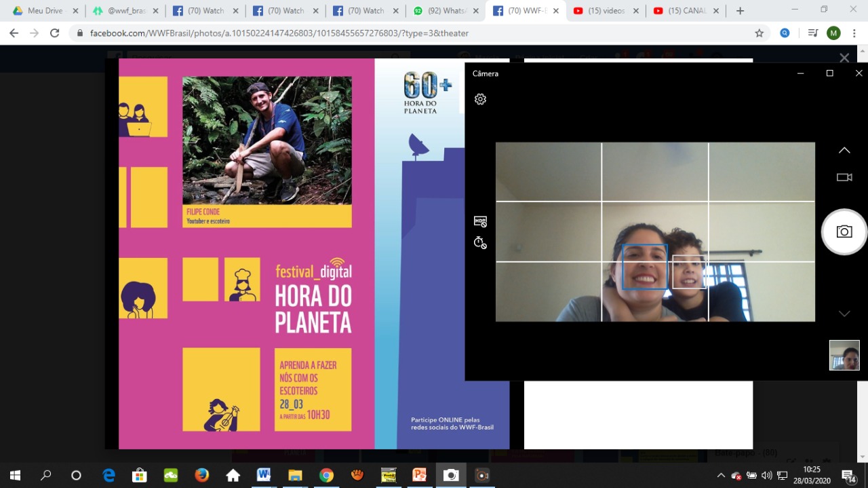Open last captured photo thumbnail in Camera
This screenshot has height=488, width=868.
[x=844, y=355]
